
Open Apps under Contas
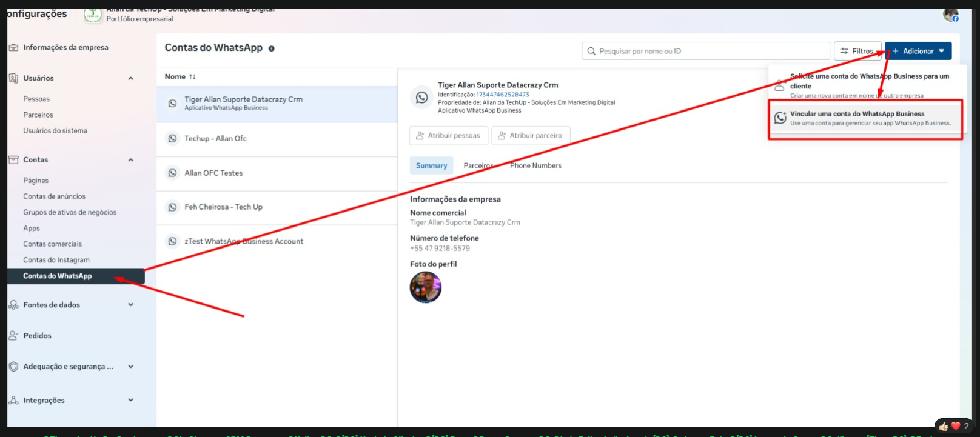32,229
